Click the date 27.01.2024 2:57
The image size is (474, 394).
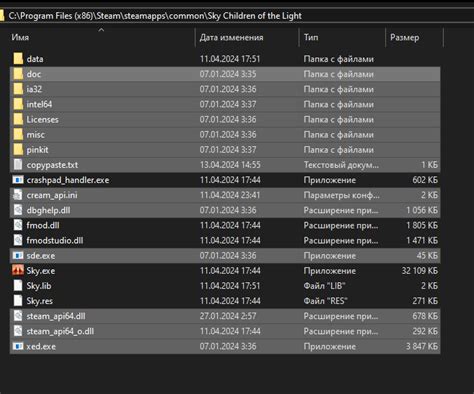pos(228,316)
